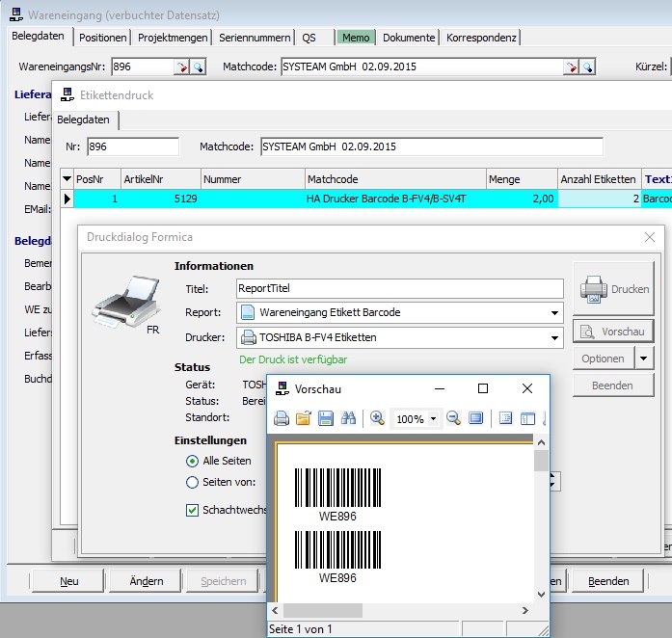Click the print icon in Vorschau toolbar
The image size is (672, 638).
282,418
